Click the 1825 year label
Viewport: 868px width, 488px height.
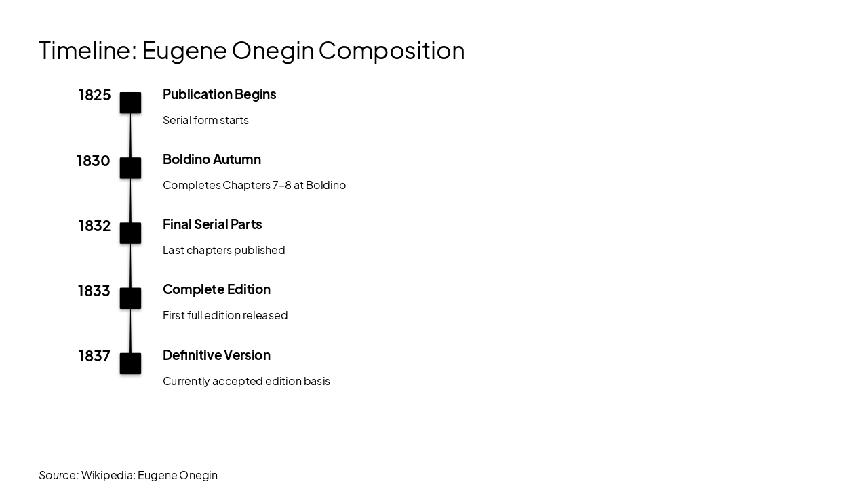(x=94, y=95)
